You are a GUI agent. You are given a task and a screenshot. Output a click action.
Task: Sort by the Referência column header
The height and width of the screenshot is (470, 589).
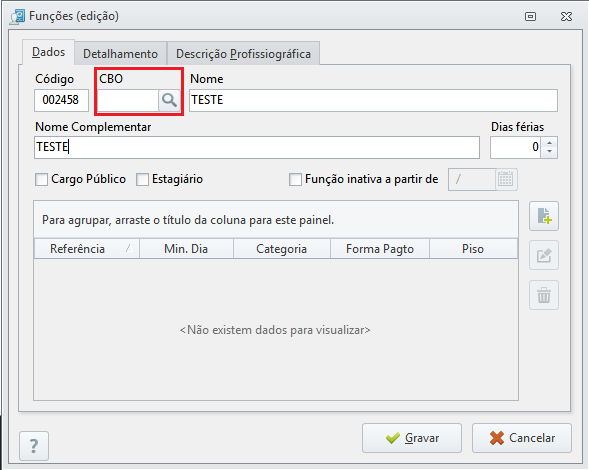point(87,249)
